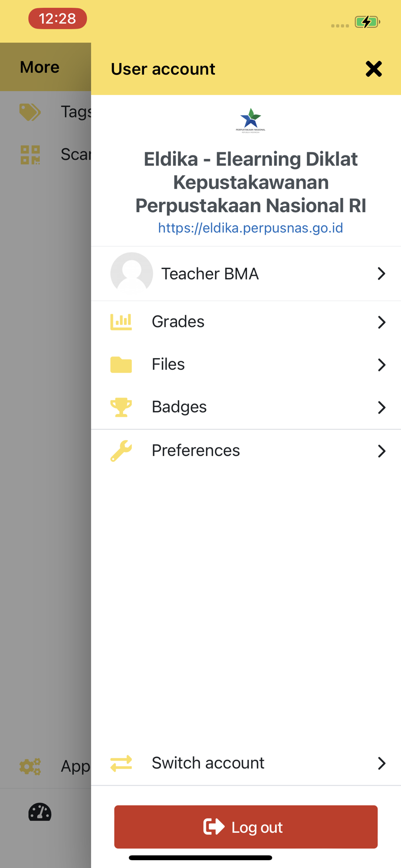401x868 pixels.
Task: Close the User account panel
Action: point(373,69)
